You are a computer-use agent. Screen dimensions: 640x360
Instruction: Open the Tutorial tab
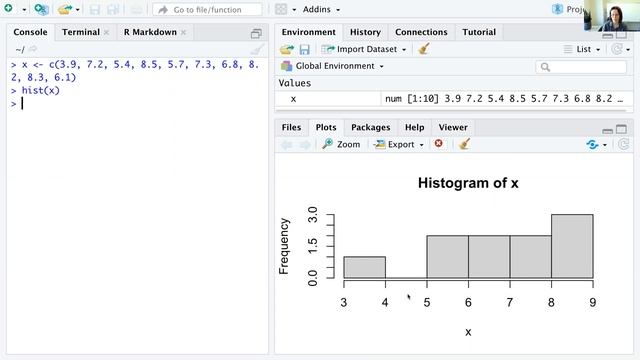point(479,32)
